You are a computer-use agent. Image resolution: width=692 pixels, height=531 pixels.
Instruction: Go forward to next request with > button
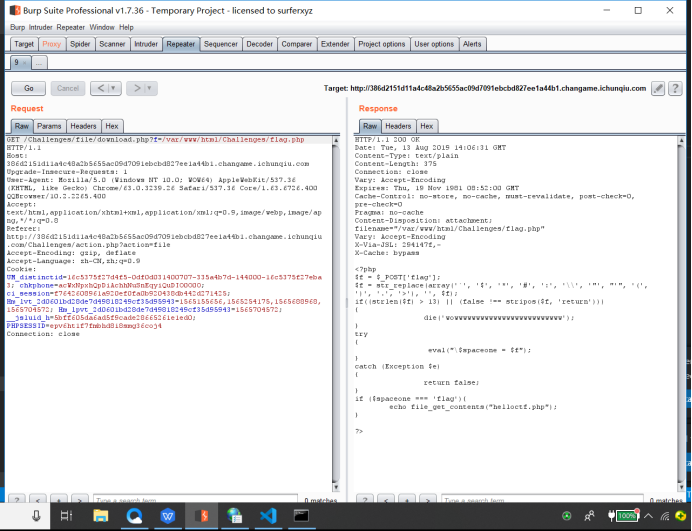[x=136, y=88]
